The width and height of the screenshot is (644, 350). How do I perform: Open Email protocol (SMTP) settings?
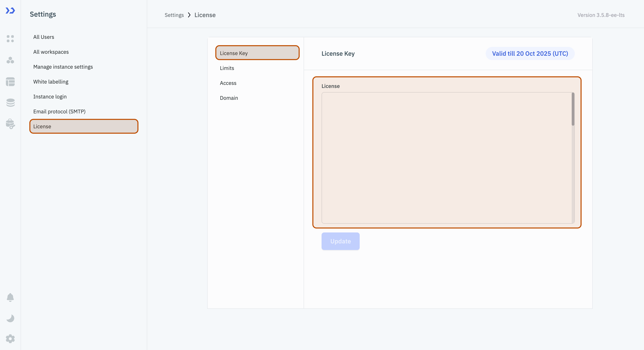(x=59, y=111)
